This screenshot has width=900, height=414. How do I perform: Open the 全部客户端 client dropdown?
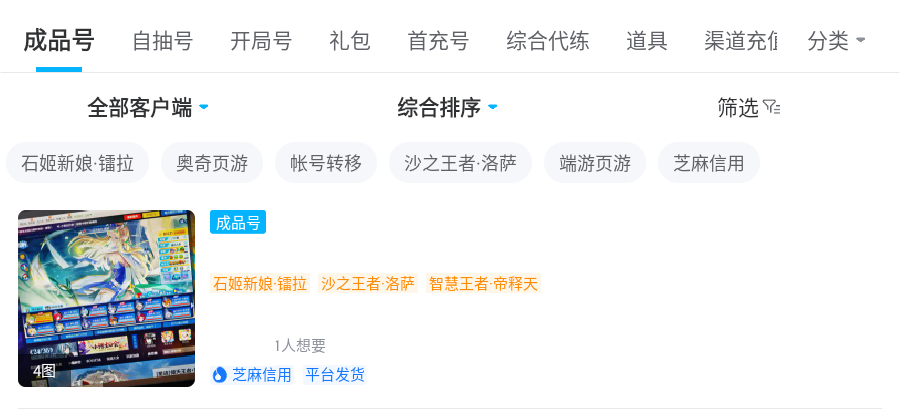click(147, 107)
